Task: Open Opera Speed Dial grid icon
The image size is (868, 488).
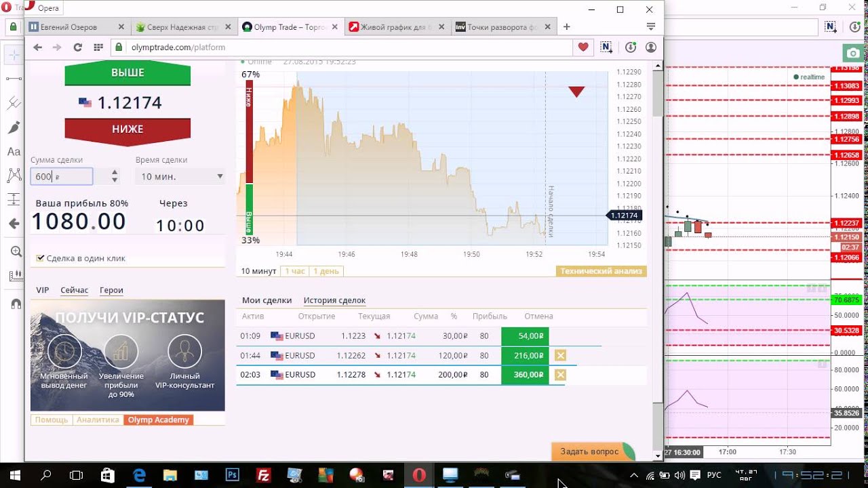Action: point(98,47)
